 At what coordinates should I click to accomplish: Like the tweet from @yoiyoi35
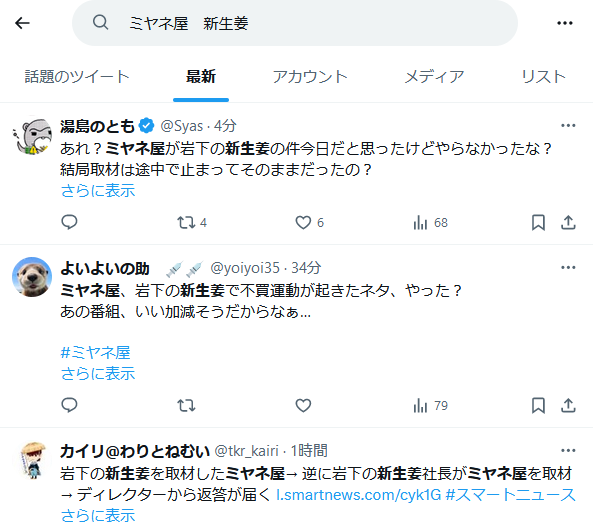pos(303,405)
